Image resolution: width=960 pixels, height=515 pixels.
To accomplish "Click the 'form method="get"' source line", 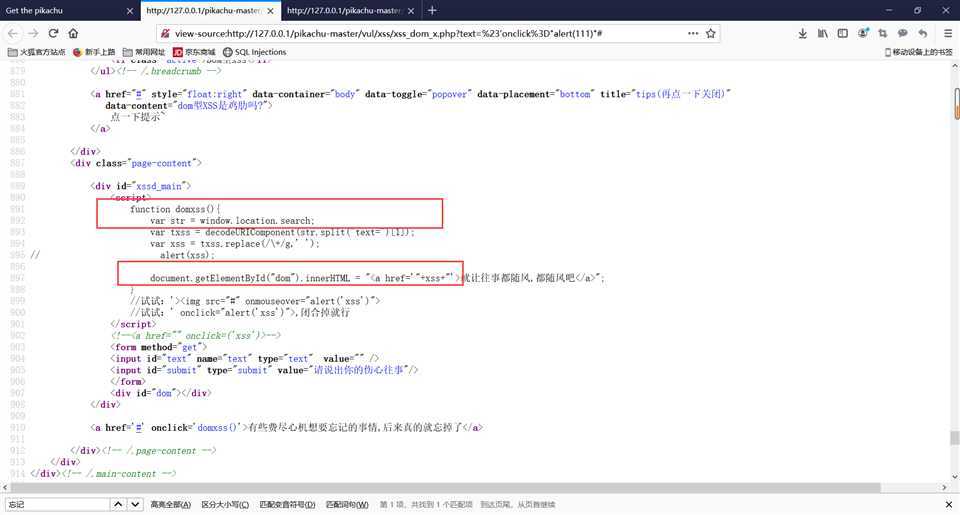I will pos(159,347).
